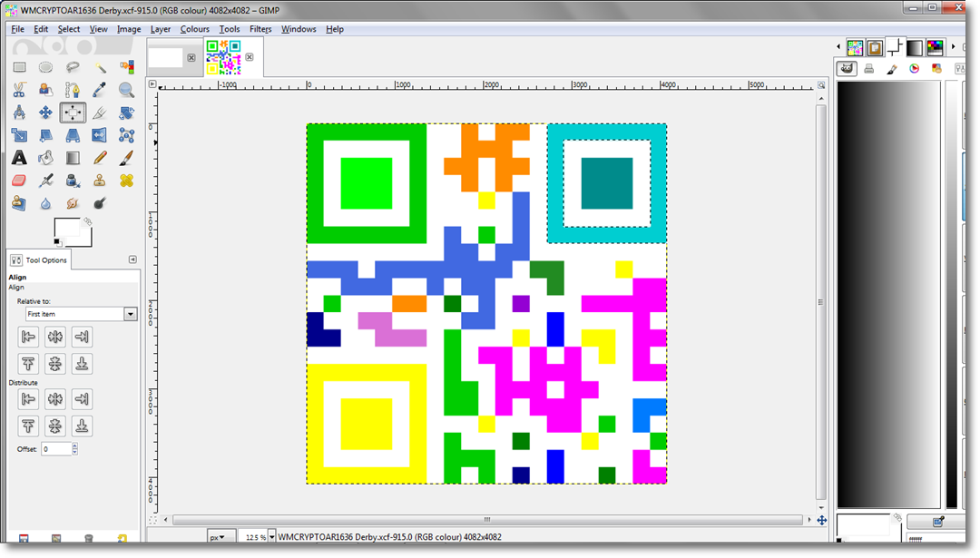
Task: Select the Ellipse Select tool
Action: pyautogui.click(x=45, y=67)
